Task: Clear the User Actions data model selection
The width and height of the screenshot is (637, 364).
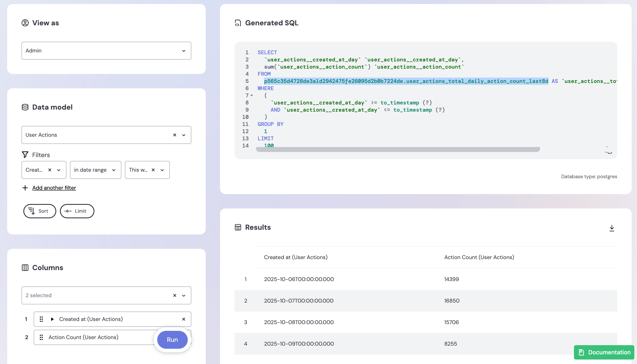Action: (175, 135)
